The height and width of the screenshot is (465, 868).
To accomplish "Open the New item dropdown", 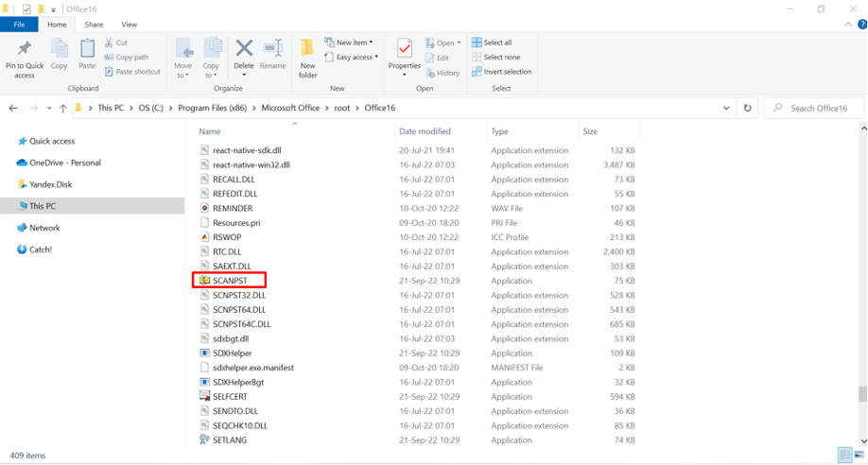I will coord(349,43).
